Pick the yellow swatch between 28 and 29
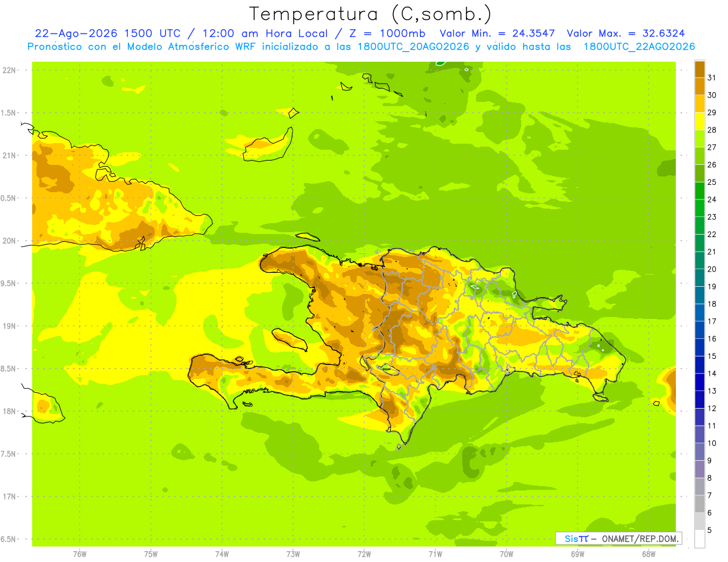This screenshot has width=728, height=562. tap(699, 121)
